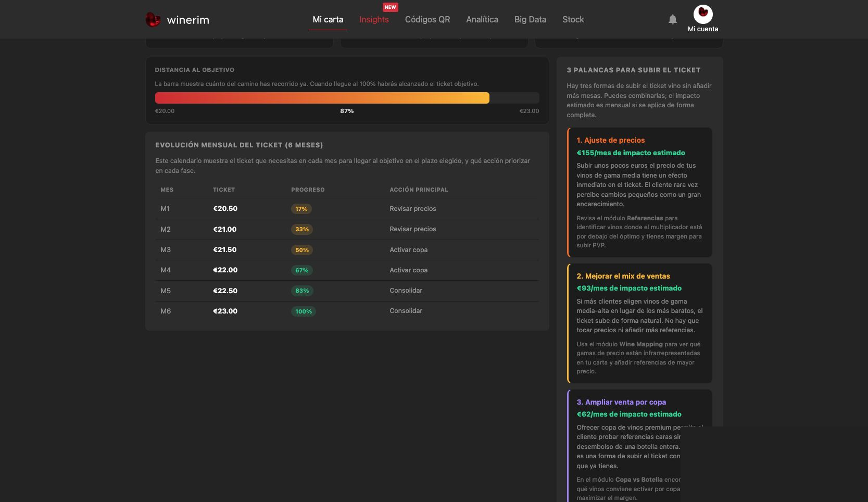Screen dimensions: 868x502
Task: Click the Referencias module mention
Action: pos(645,218)
